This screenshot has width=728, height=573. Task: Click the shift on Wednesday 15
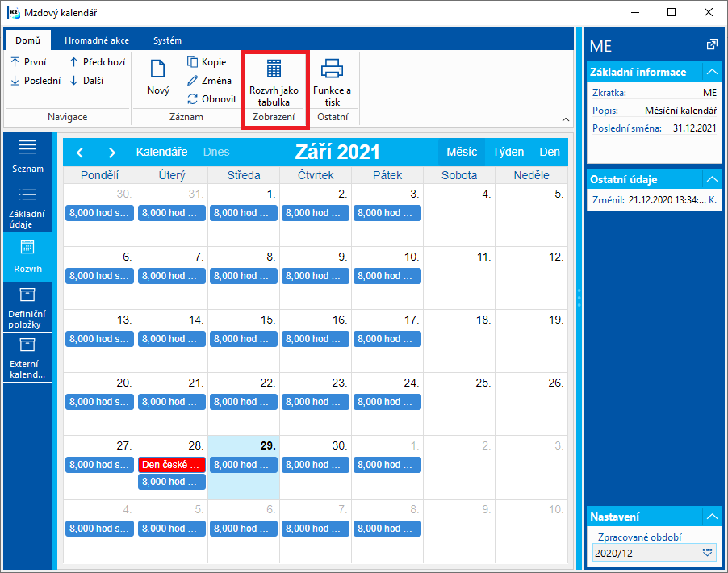point(244,339)
